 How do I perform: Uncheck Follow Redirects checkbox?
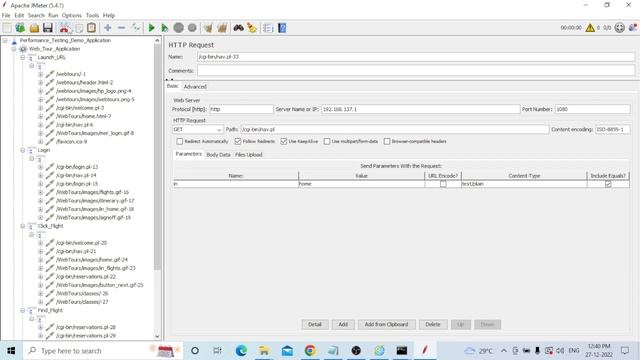[238, 141]
